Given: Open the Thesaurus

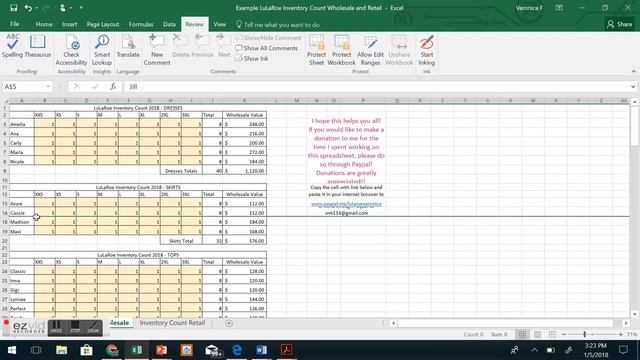Looking at the screenshot, I should coord(38,46).
